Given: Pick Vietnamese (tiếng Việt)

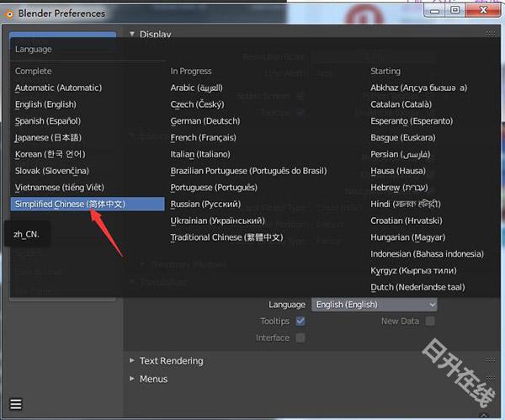Looking at the screenshot, I should pyautogui.click(x=60, y=188).
